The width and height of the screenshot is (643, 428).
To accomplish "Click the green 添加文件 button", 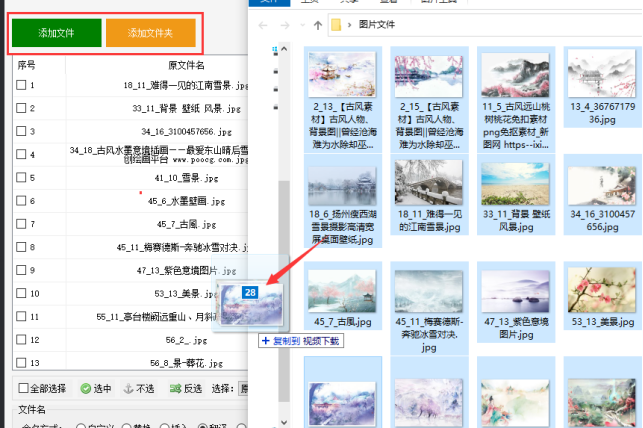I will [x=57, y=33].
